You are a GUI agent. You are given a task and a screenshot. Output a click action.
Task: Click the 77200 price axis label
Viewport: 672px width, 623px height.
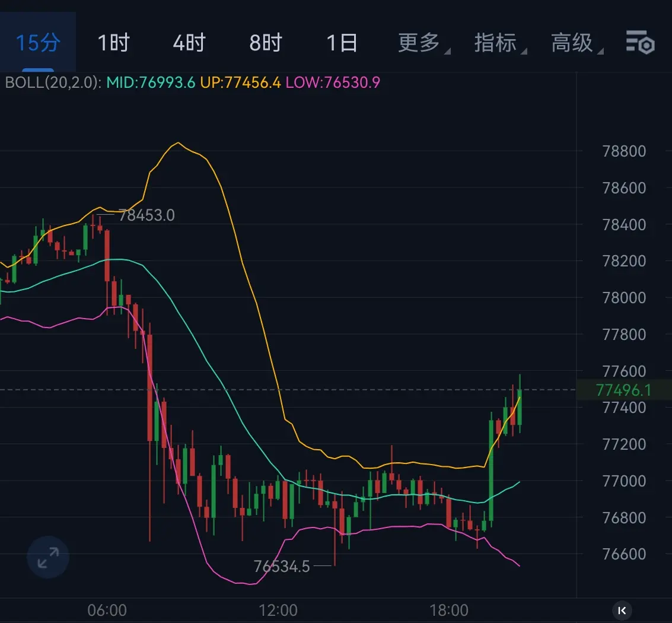click(x=624, y=444)
